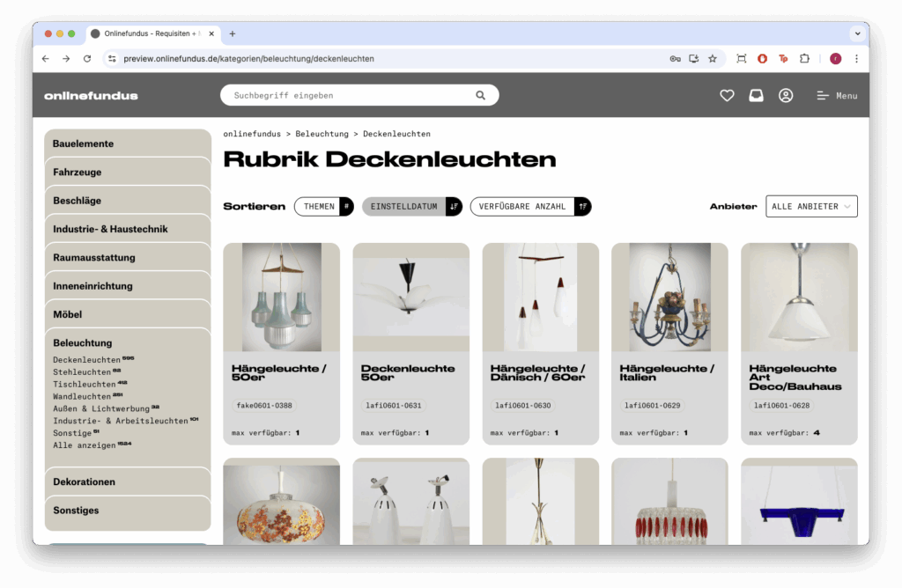Image resolution: width=902 pixels, height=588 pixels.
Task: Open the favorites heart icon
Action: pyautogui.click(x=727, y=95)
